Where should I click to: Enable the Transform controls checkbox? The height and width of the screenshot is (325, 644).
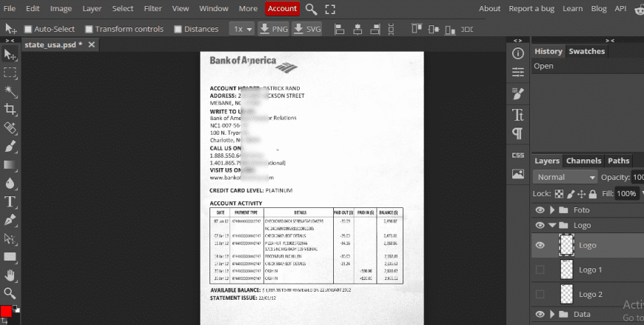(x=89, y=29)
